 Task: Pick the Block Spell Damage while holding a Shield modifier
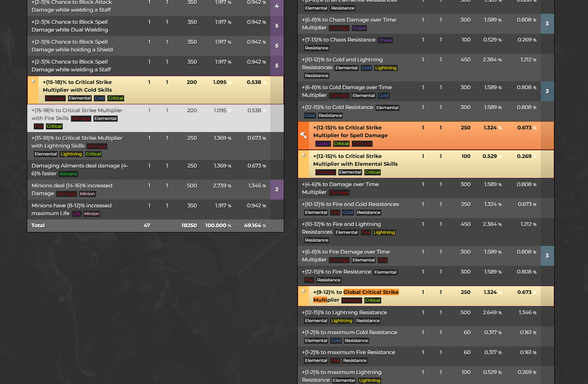click(x=155, y=46)
